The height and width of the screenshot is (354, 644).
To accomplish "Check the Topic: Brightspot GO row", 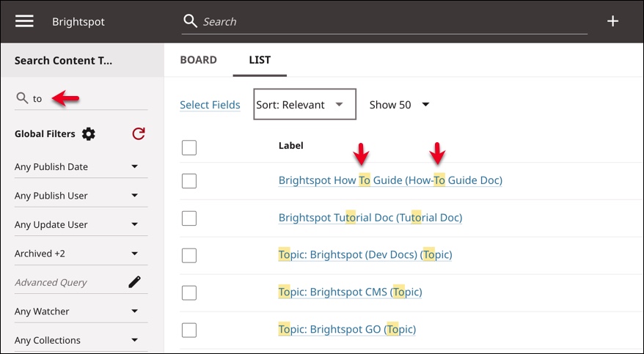I will tap(189, 331).
